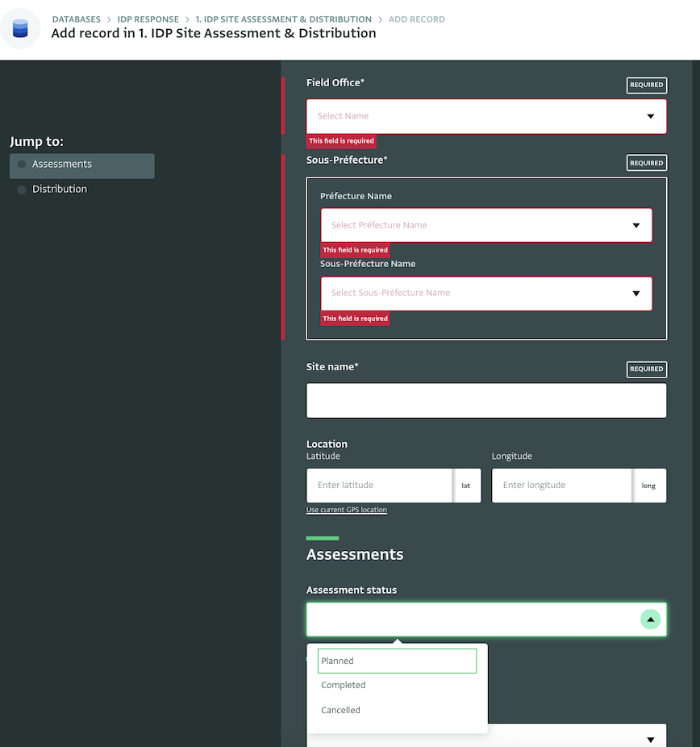
Task: Jump to the Assessments section
Action: pyautogui.click(x=82, y=166)
